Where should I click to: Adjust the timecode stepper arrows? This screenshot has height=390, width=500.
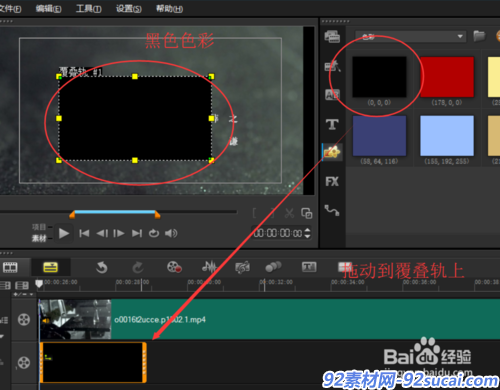307,233
